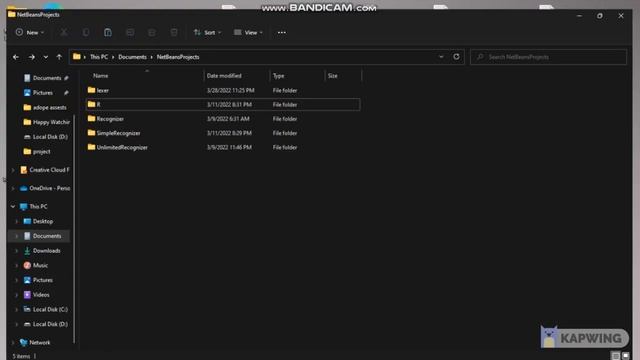This screenshot has height=360, width=640.
Task: Select Local Disk (D:) under This PC
Action: click(46, 324)
